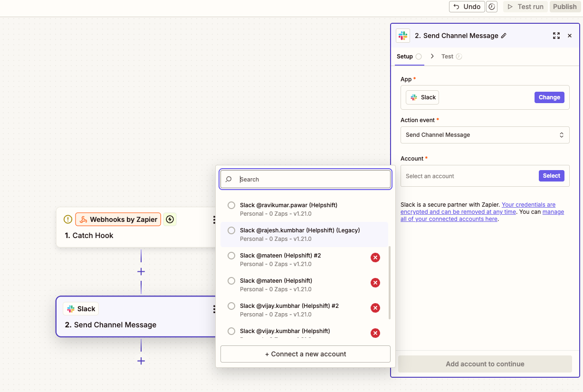Select Slack @ravikumar.pawar account radio button
The height and width of the screenshot is (392, 583).
[x=231, y=205]
